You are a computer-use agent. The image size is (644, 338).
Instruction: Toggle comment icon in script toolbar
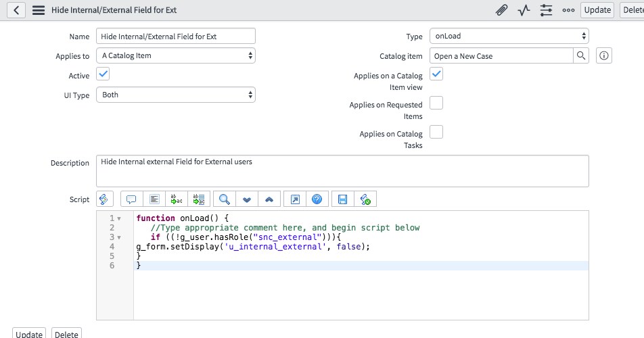(x=131, y=199)
